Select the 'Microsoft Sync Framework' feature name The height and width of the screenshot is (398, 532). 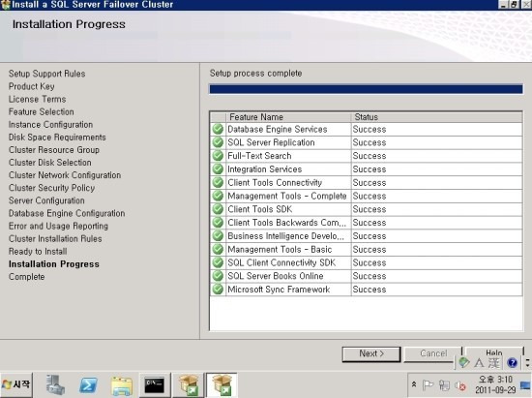279,290
